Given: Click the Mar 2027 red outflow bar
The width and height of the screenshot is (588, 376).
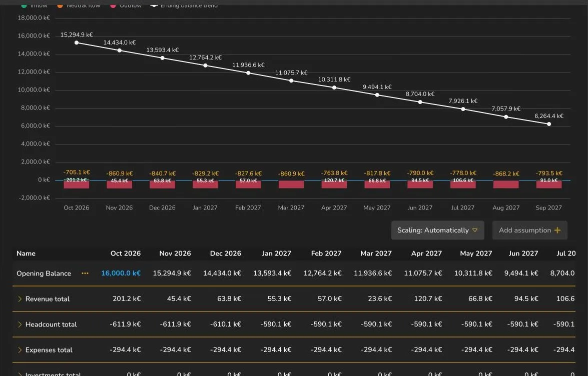Looking at the screenshot, I should click(291, 184).
